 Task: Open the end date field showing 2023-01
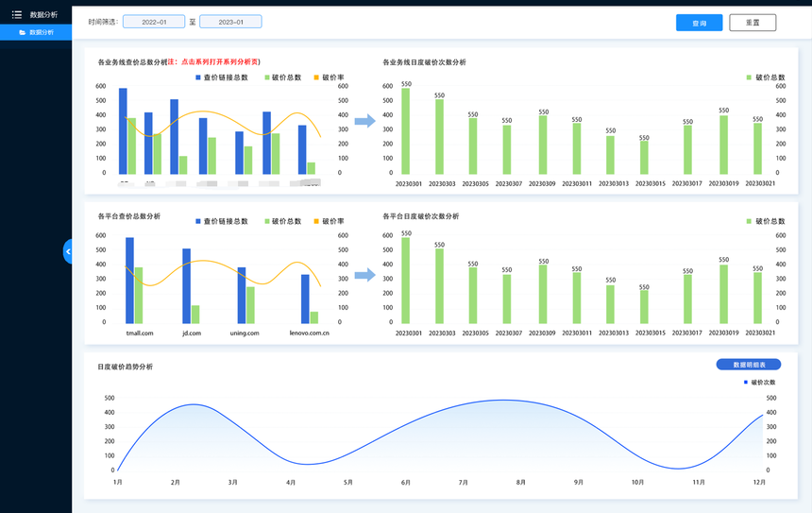coord(230,22)
